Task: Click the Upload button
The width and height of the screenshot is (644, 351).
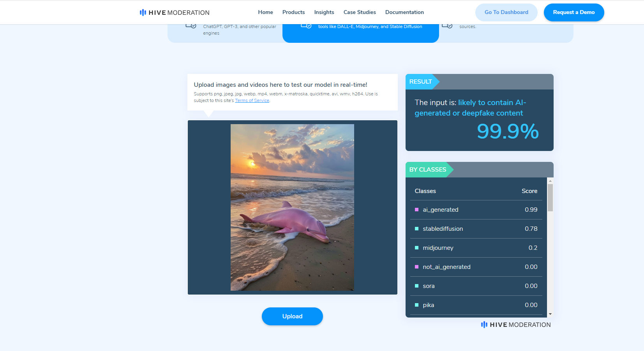Action: point(292,316)
